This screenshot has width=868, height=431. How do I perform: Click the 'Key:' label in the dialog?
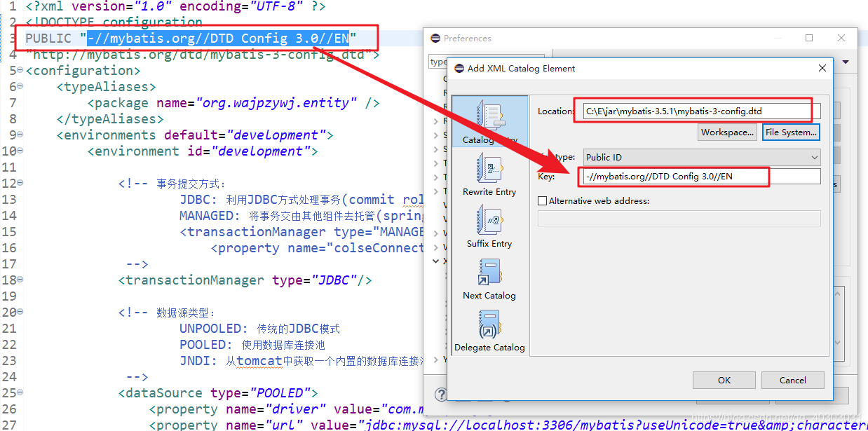coord(546,177)
